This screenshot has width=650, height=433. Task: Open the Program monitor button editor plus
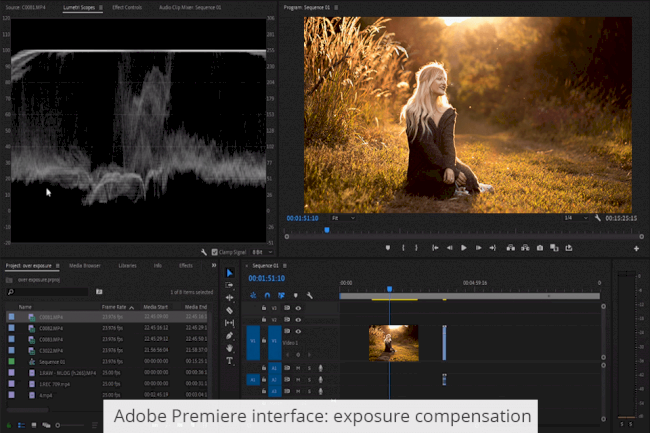(636, 248)
